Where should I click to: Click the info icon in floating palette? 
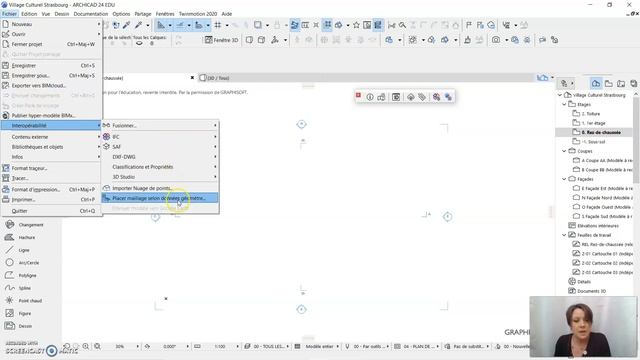(x=370, y=97)
